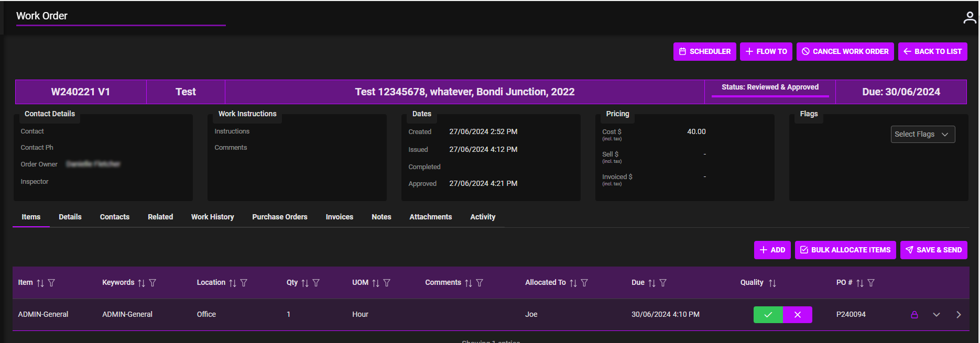
Task: Open the Select Flags dropdown
Action: 922,135
